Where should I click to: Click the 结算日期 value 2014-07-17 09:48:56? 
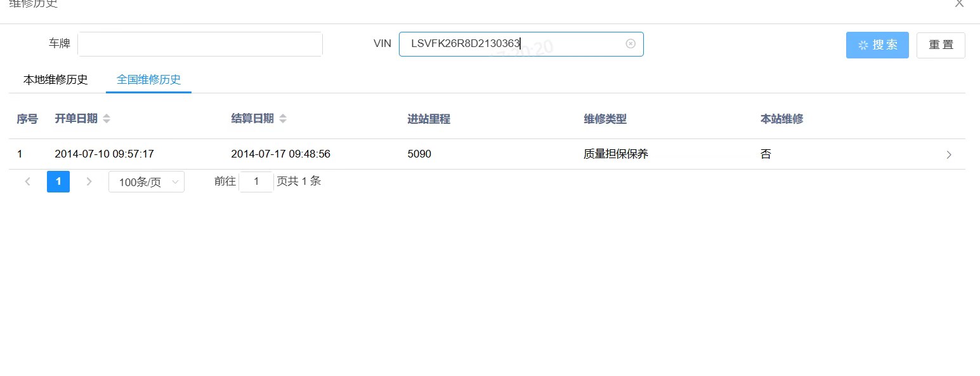[280, 154]
